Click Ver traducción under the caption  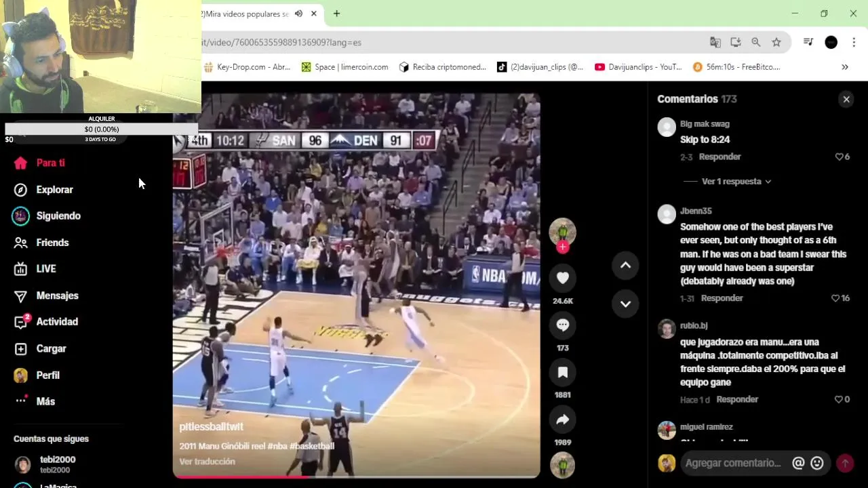(x=207, y=462)
